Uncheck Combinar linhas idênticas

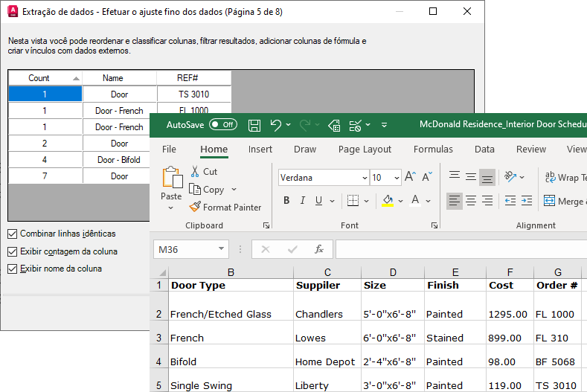pos(13,234)
